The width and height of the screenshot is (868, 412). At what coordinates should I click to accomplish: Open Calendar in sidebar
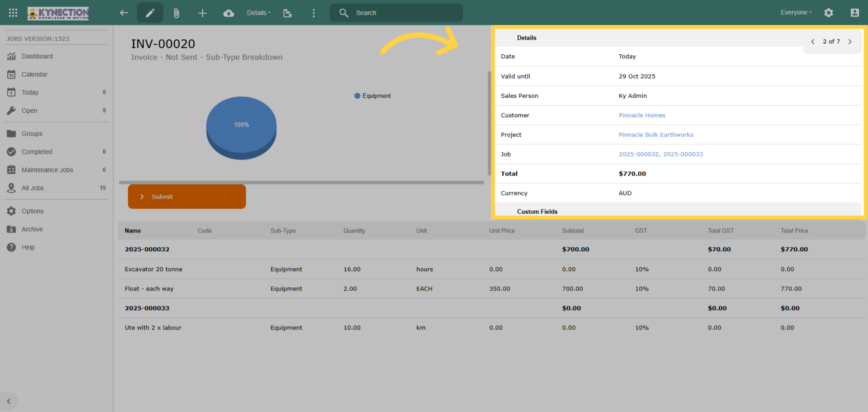(x=56, y=74)
